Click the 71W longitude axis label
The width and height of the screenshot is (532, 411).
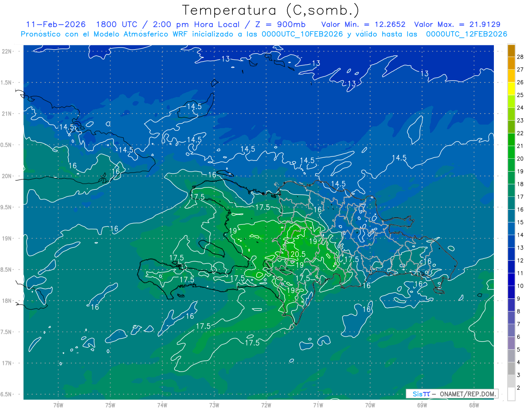(318, 405)
